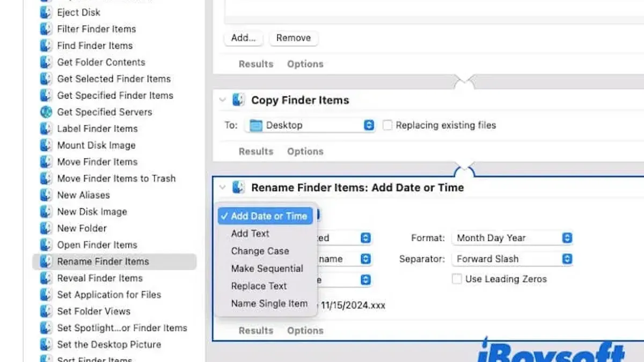Click the Remove button
Screen dimensions: 644x362
click(294, 38)
